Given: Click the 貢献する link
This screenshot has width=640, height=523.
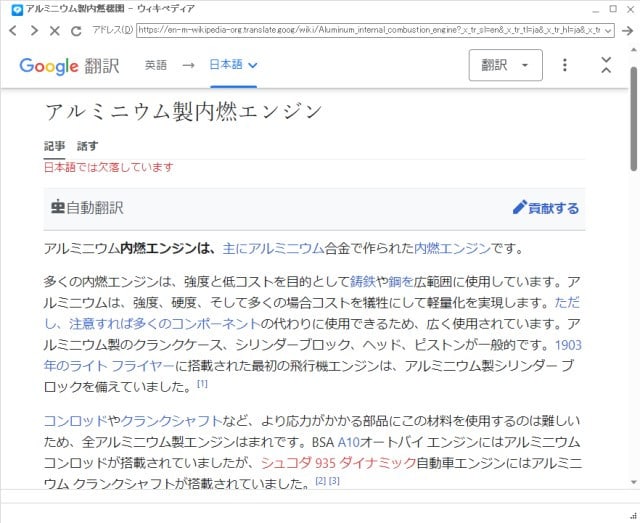Looking at the screenshot, I should click(553, 208).
